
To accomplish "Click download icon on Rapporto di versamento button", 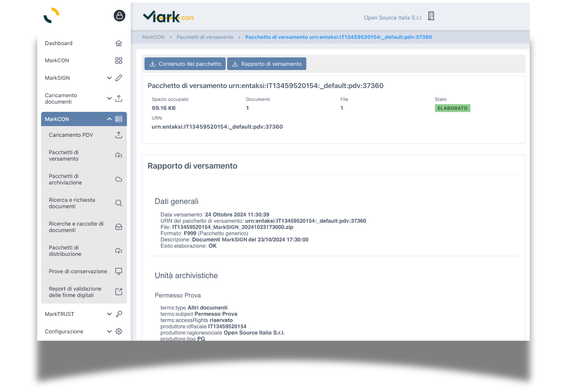I will pyautogui.click(x=235, y=64).
